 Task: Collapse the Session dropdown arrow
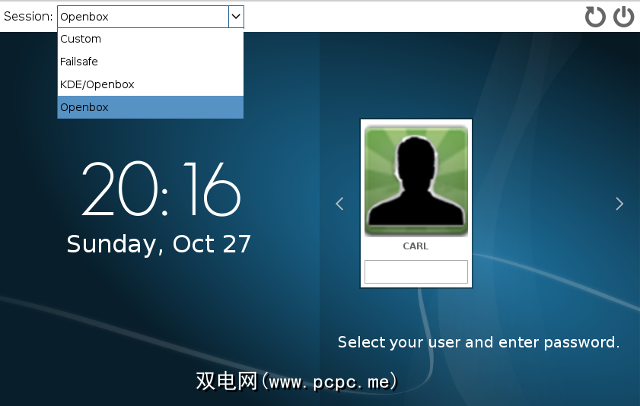pos(235,16)
